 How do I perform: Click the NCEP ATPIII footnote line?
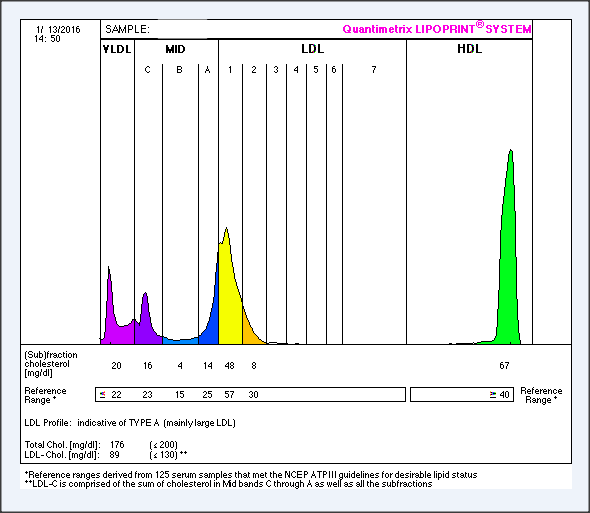pos(251,475)
